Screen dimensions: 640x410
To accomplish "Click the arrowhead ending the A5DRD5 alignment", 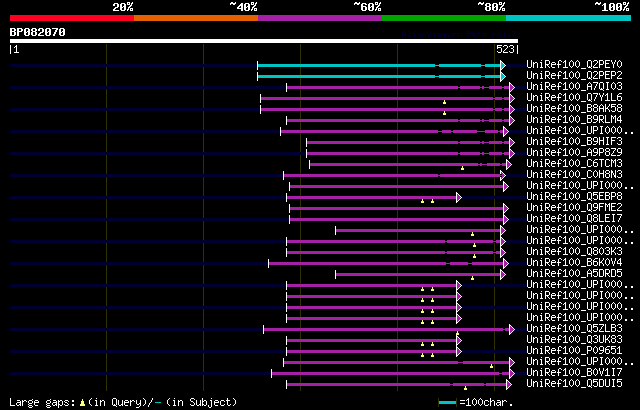I will (503, 275).
